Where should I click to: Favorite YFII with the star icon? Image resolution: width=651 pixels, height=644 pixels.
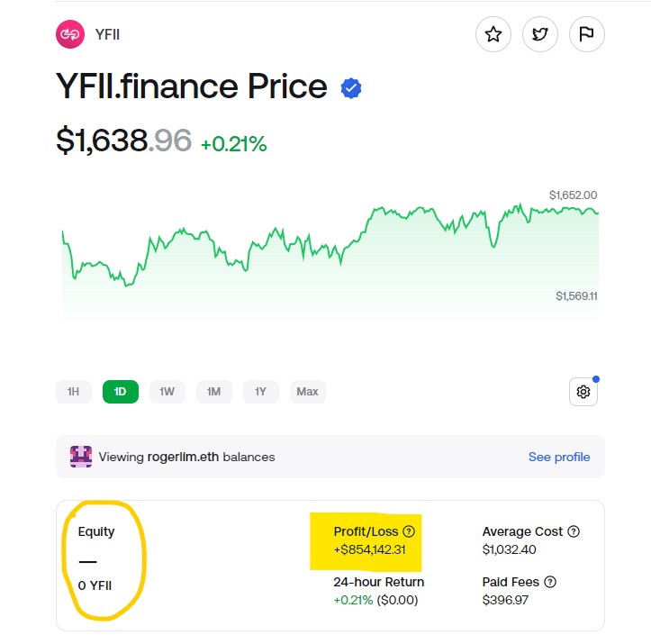493,35
